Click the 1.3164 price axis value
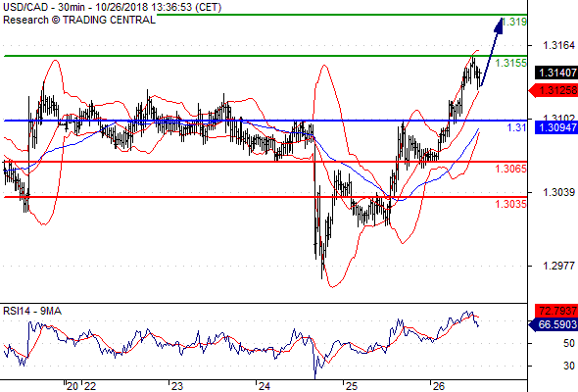 coord(558,45)
